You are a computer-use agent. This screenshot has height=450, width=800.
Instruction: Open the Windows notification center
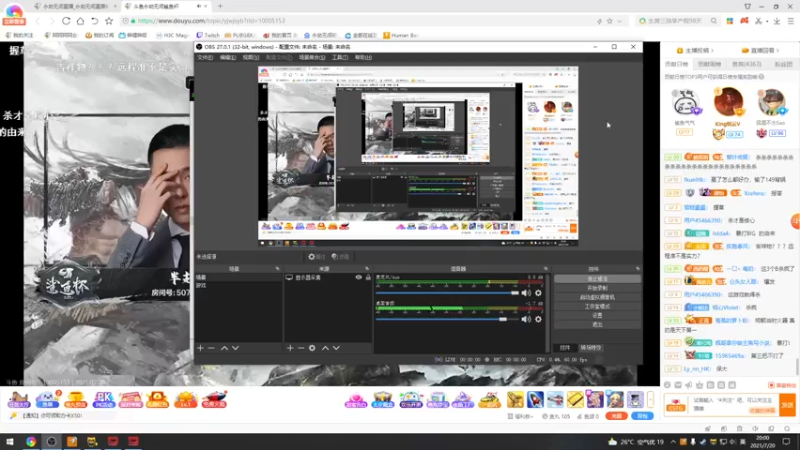point(787,441)
